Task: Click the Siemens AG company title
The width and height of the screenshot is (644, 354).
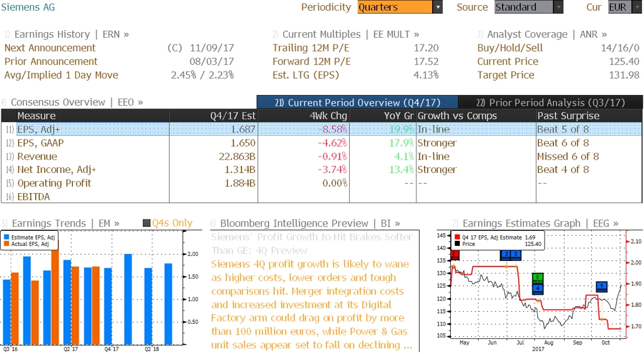Action: pyautogui.click(x=28, y=7)
